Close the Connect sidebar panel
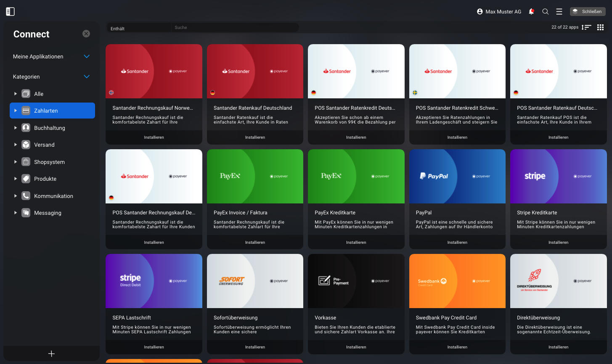 [x=86, y=34]
